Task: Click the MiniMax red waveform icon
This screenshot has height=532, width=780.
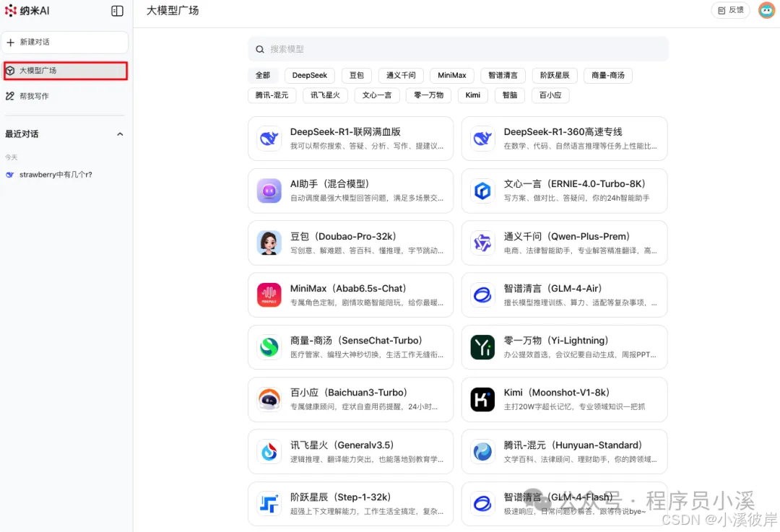Action: click(x=269, y=295)
